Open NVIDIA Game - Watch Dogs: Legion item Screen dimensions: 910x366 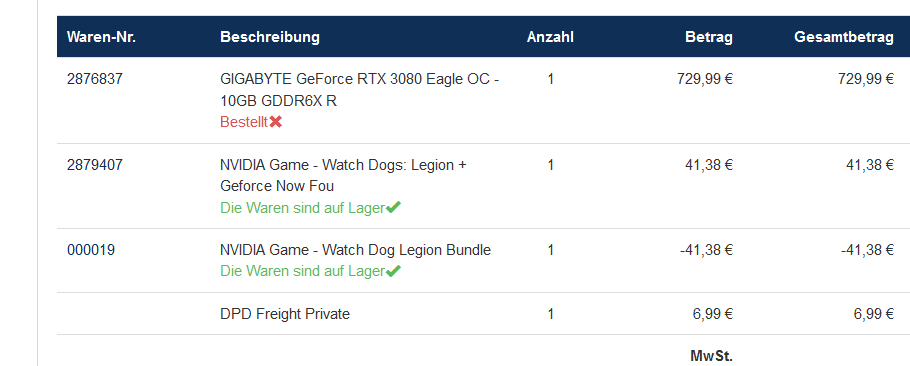click(x=343, y=175)
